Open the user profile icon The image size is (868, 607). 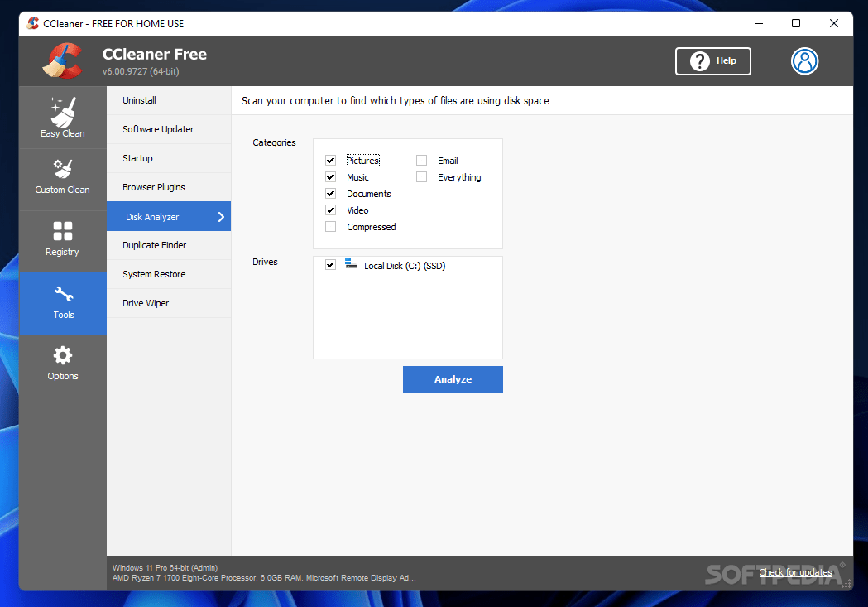[804, 60]
